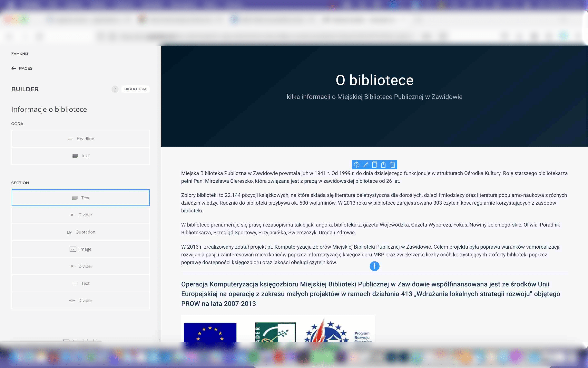This screenshot has height=368, width=588.
Task: Open builder help question mark icon
Action: coord(115,89)
